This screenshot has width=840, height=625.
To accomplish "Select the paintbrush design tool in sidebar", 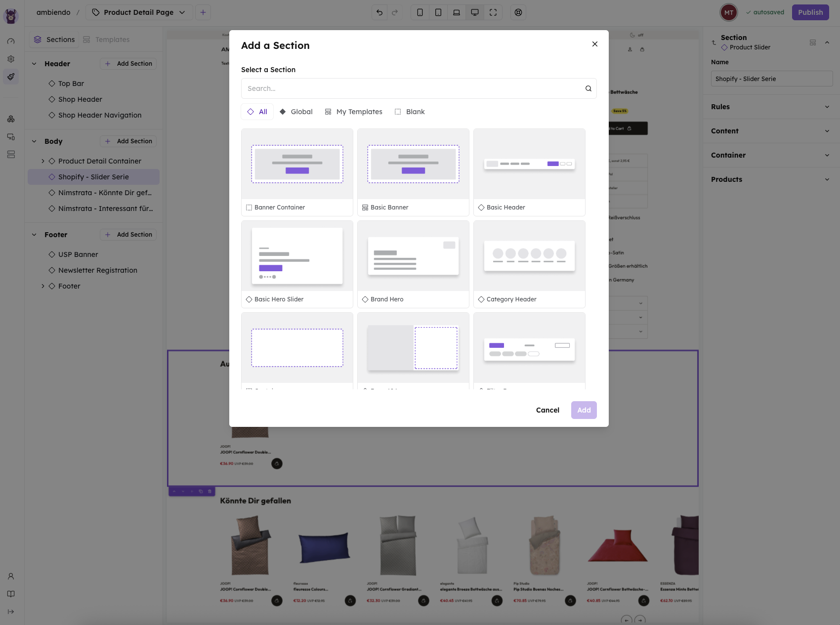I will (x=10, y=77).
